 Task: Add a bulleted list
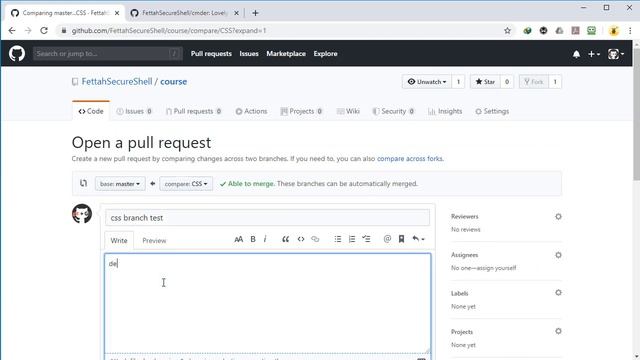[x=338, y=239]
